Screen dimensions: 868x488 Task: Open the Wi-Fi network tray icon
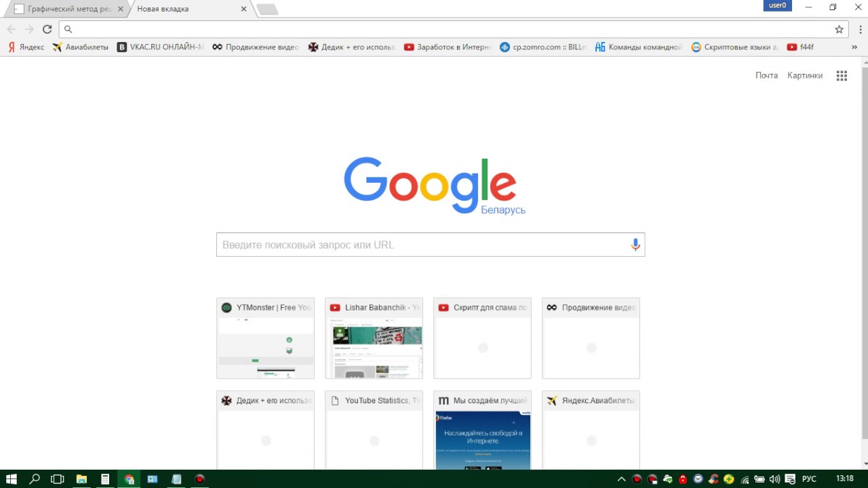(x=745, y=479)
